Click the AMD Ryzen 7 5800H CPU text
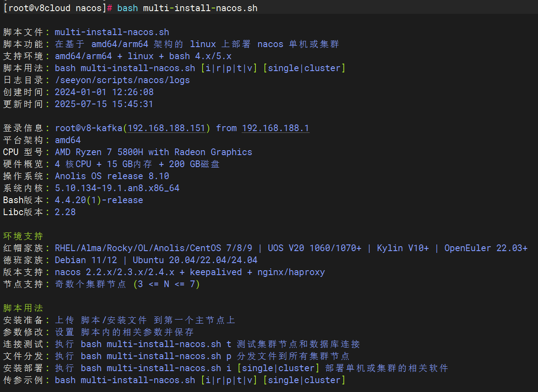This screenshot has width=538, height=392. pos(153,152)
